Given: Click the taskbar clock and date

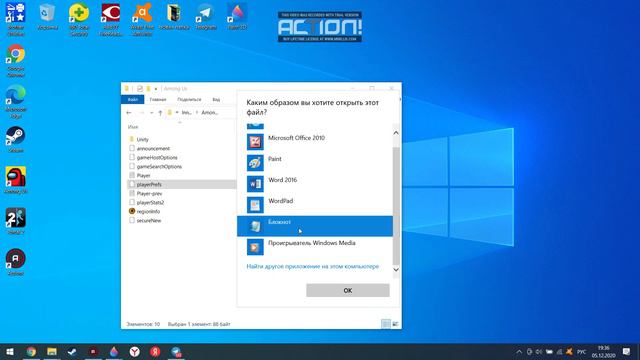Looking at the screenshot, I should 604,351.
